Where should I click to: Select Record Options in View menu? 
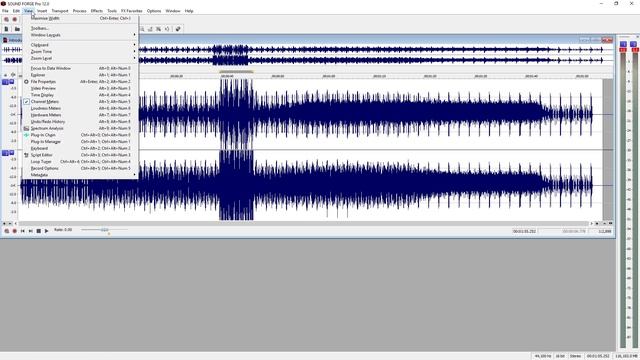(x=80, y=168)
